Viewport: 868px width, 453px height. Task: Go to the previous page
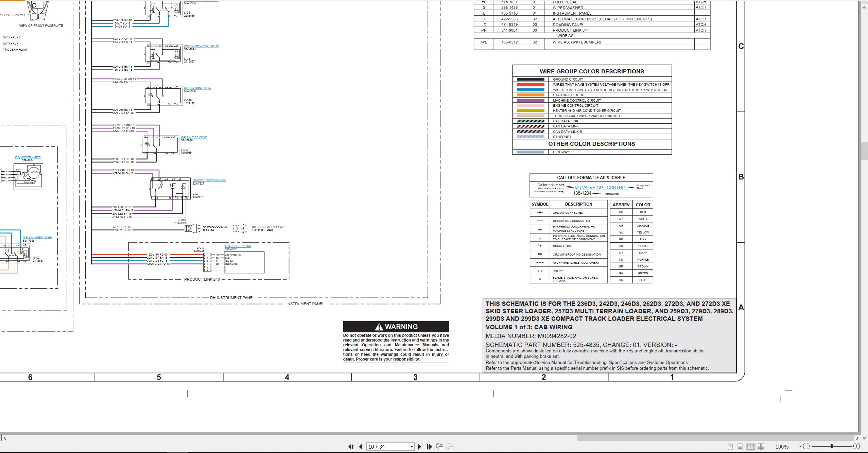pos(361,447)
